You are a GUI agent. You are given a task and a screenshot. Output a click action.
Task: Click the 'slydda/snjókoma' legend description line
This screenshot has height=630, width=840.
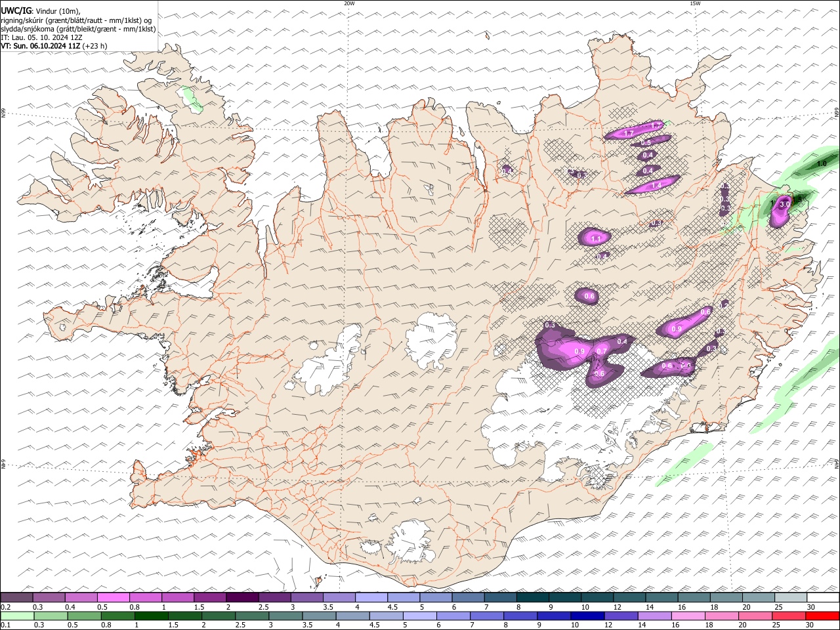coord(79,29)
